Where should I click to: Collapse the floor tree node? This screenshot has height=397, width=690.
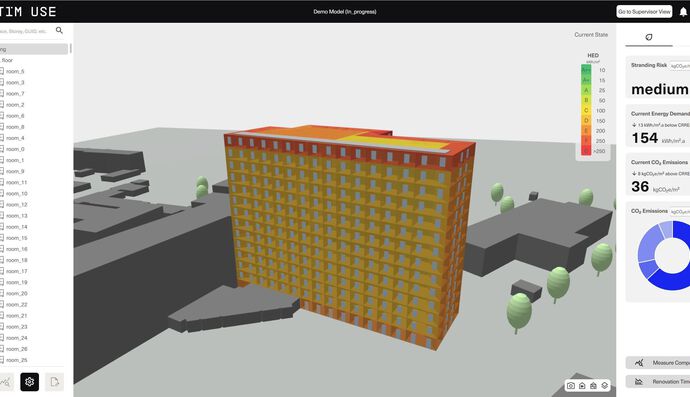pyautogui.click(x=7, y=60)
